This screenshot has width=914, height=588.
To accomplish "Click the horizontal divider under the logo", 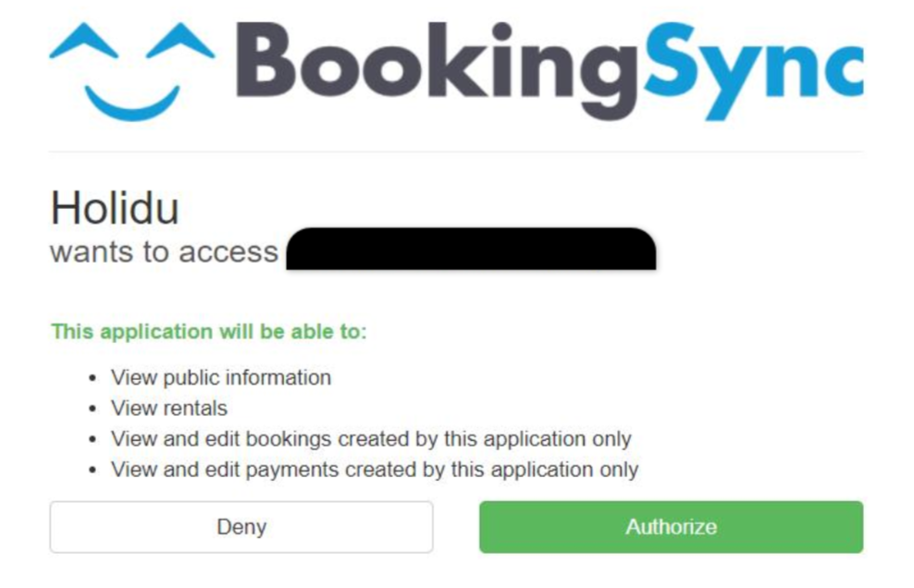I will (x=456, y=152).
